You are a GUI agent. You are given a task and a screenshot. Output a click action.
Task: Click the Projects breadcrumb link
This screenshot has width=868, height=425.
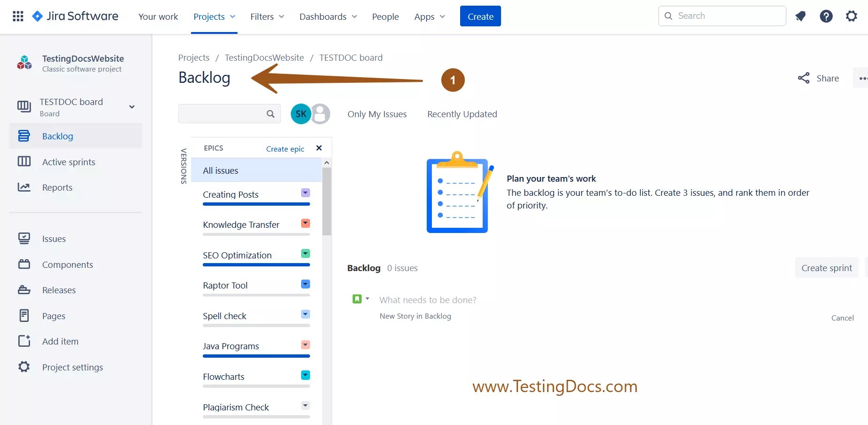[x=194, y=57]
